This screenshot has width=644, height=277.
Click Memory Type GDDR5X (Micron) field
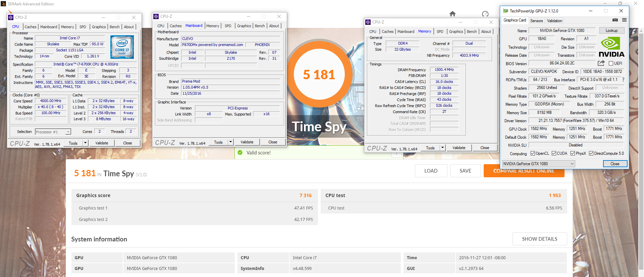pos(549,104)
